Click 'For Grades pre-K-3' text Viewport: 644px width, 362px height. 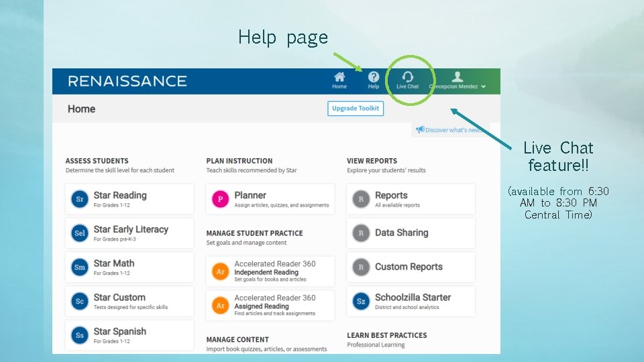[x=115, y=239]
